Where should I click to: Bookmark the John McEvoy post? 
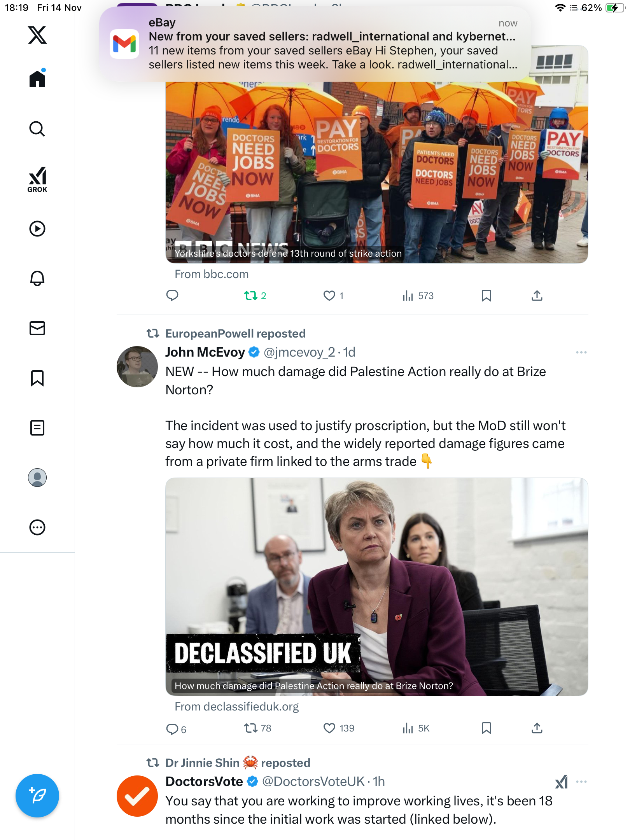point(486,728)
